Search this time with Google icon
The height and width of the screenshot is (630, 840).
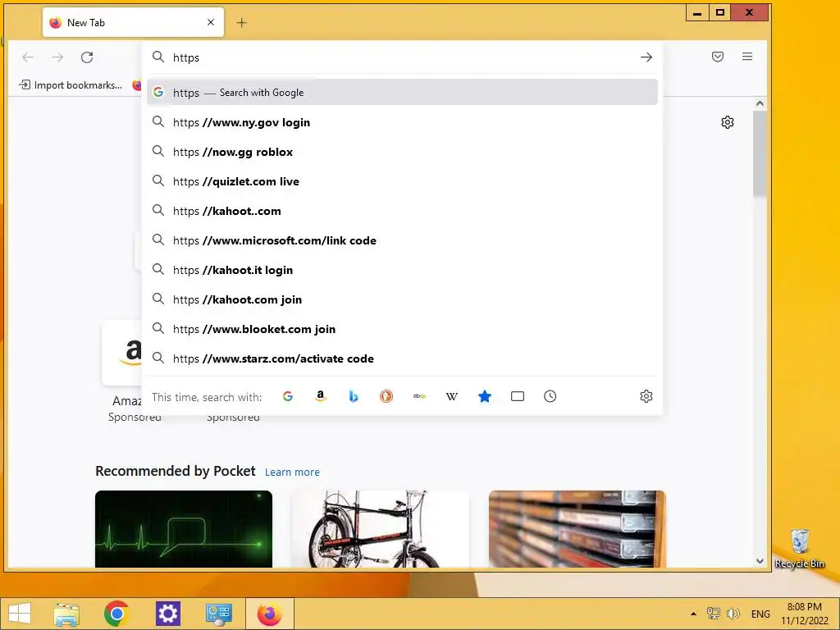[x=288, y=396]
